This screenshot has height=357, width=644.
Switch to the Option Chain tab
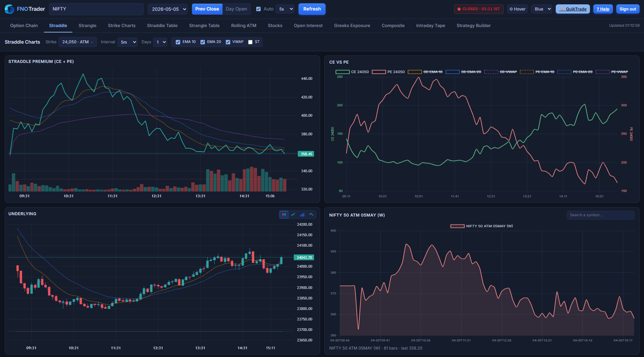tap(24, 26)
